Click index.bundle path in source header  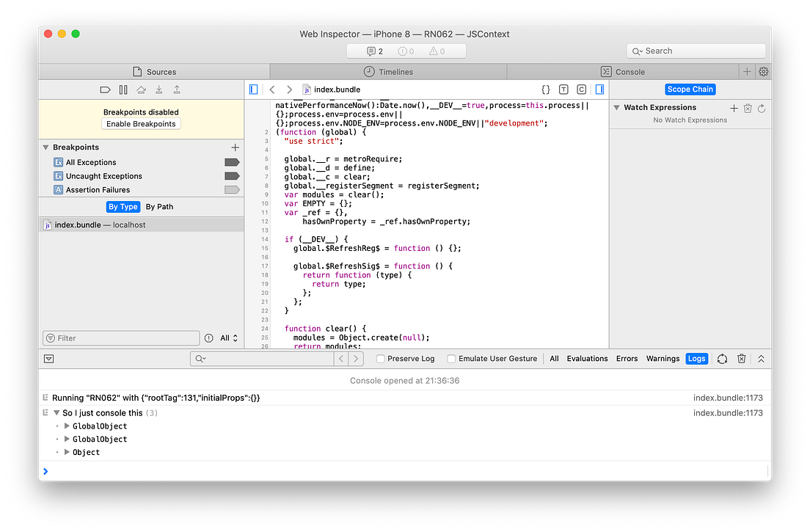[331, 90]
